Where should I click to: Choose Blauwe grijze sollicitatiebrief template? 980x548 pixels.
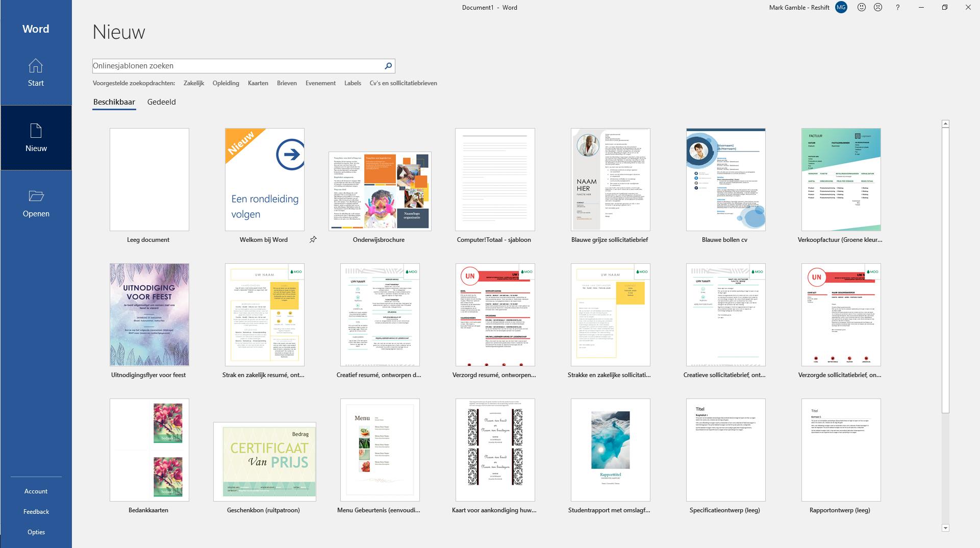pyautogui.click(x=610, y=180)
